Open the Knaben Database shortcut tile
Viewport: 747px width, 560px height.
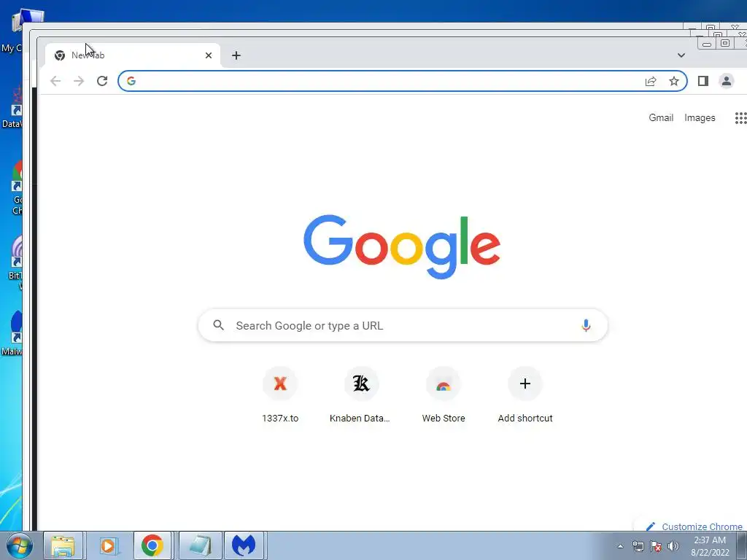[360, 395]
